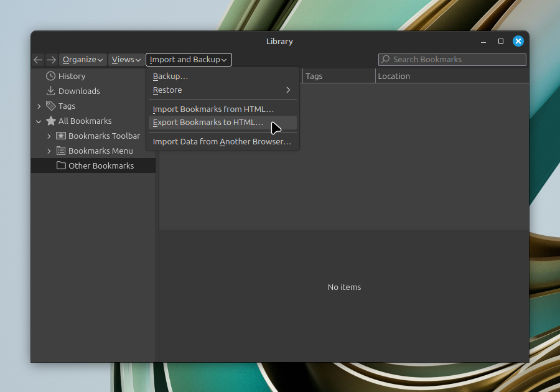Image resolution: width=560 pixels, height=392 pixels.
Task: Open the Restore submenu
Action: (223, 90)
